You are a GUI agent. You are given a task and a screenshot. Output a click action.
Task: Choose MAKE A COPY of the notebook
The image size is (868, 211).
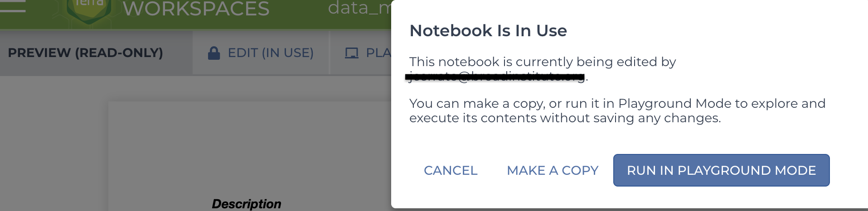tap(553, 170)
